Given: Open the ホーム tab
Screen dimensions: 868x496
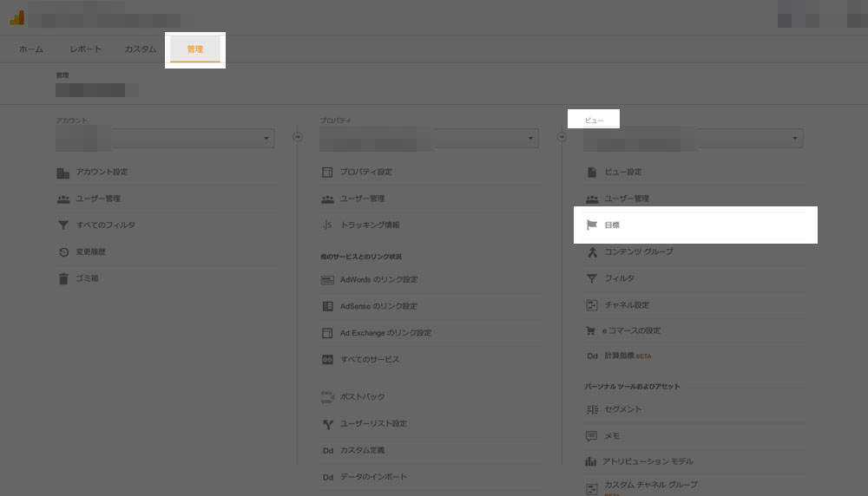Looking at the screenshot, I should (x=31, y=49).
